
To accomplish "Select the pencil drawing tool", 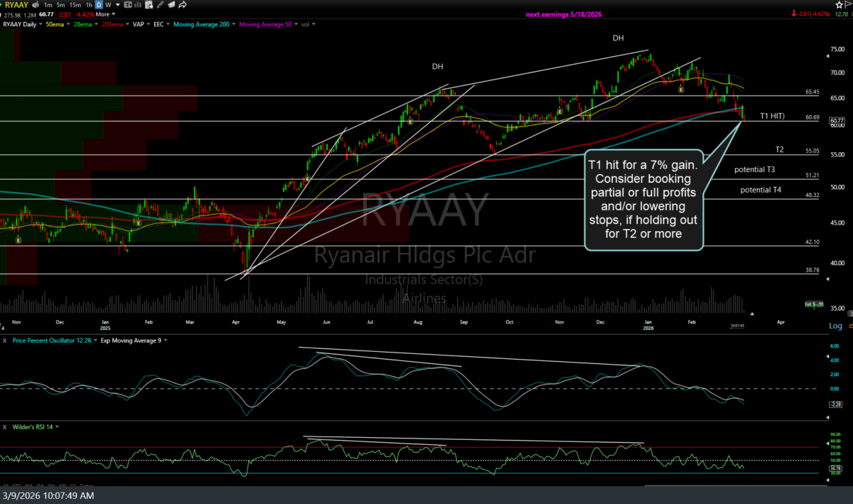I will coord(160,5).
